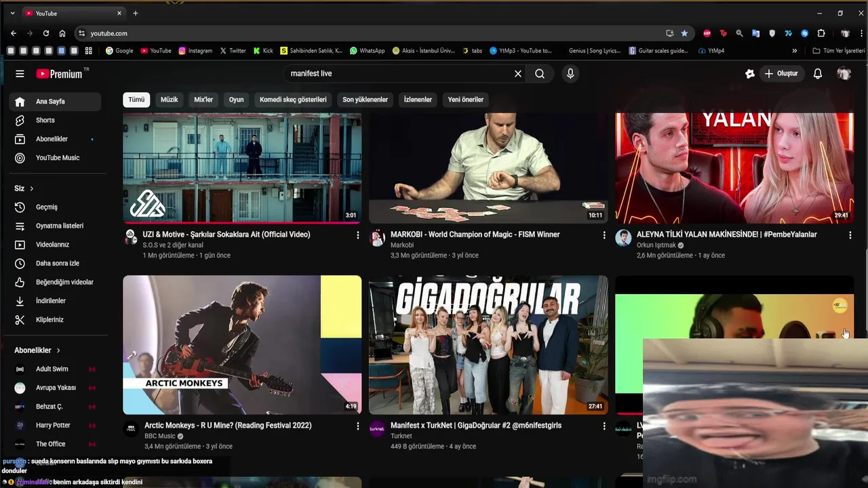
Task: Open options for Manifest x TurkNet video
Action: click(x=604, y=426)
